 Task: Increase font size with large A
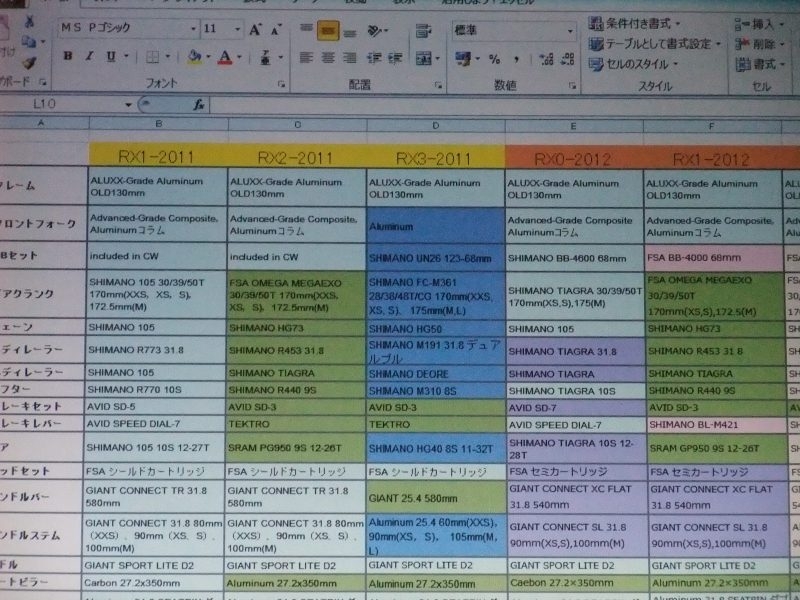255,30
